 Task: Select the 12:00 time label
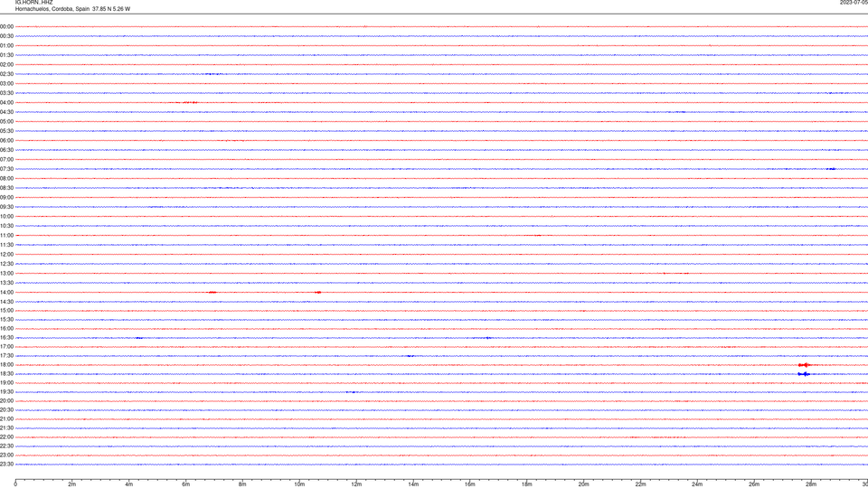click(x=6, y=255)
